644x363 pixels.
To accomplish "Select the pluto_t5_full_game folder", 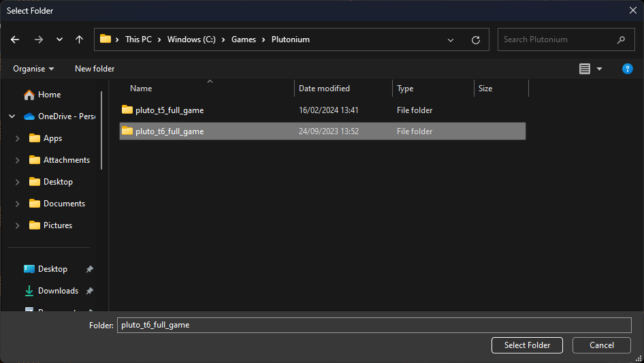I will point(169,110).
